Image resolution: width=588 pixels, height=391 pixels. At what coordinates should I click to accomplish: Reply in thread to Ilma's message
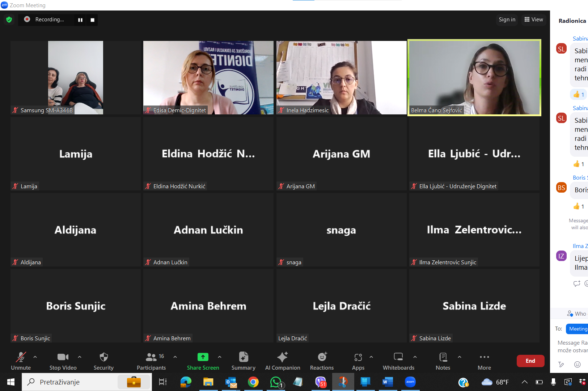pyautogui.click(x=576, y=283)
